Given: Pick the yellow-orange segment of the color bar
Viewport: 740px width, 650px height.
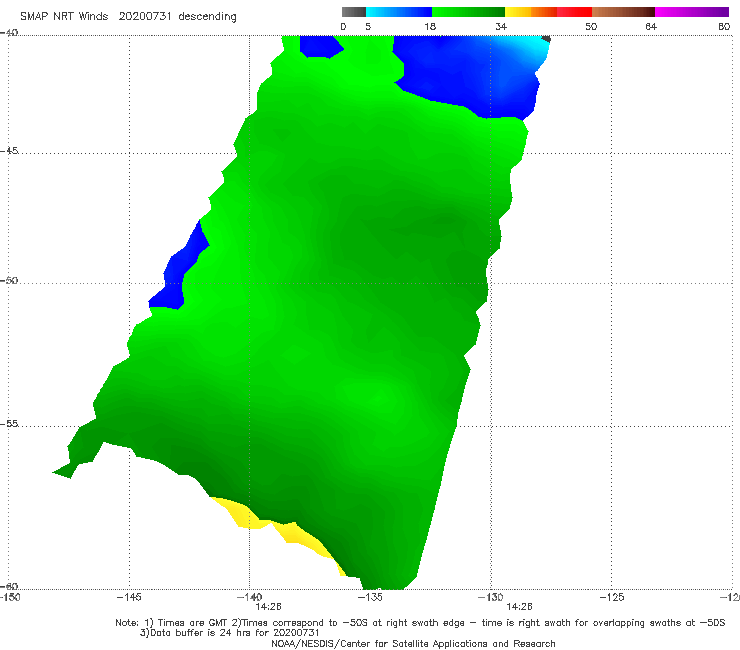Looking at the screenshot, I should [x=530, y=12].
